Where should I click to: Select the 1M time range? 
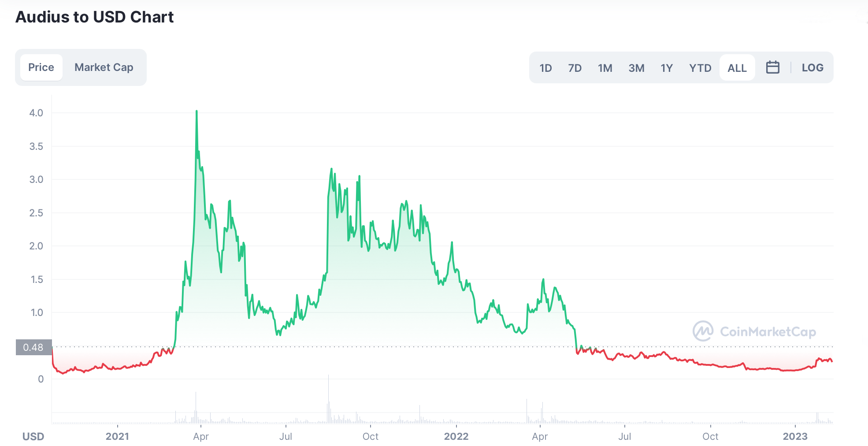point(605,68)
